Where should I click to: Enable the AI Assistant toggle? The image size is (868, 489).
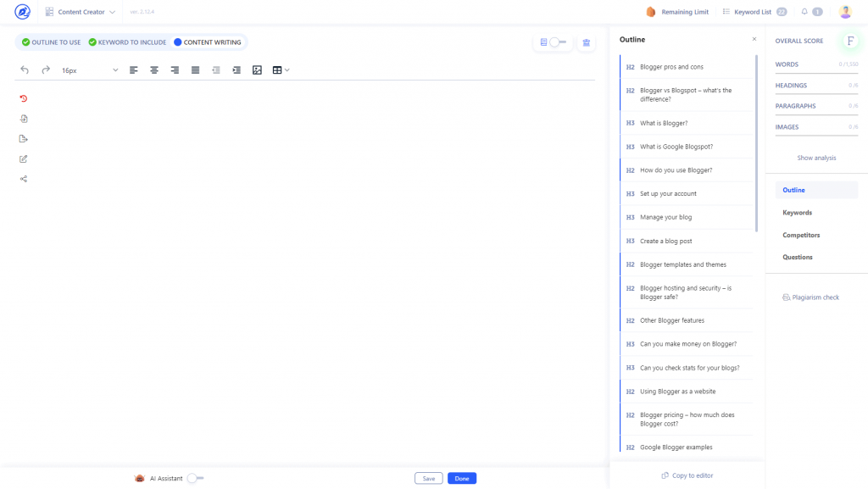pos(195,479)
